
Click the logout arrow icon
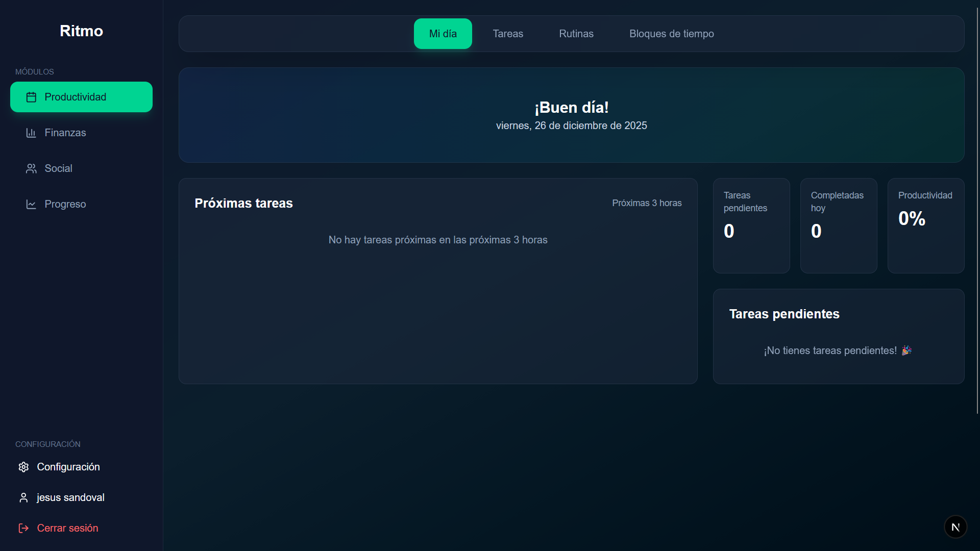click(x=23, y=528)
